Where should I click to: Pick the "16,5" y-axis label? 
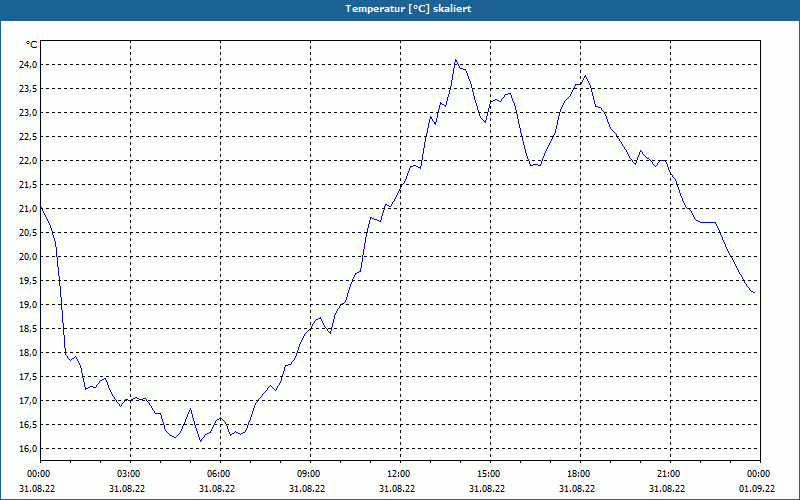pyautogui.click(x=28, y=424)
